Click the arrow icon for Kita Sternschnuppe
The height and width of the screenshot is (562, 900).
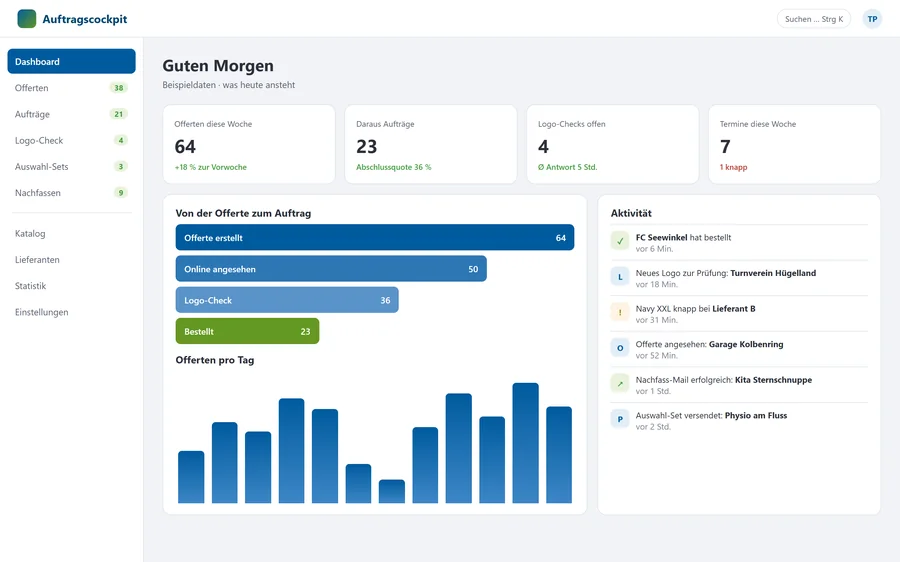tap(620, 383)
